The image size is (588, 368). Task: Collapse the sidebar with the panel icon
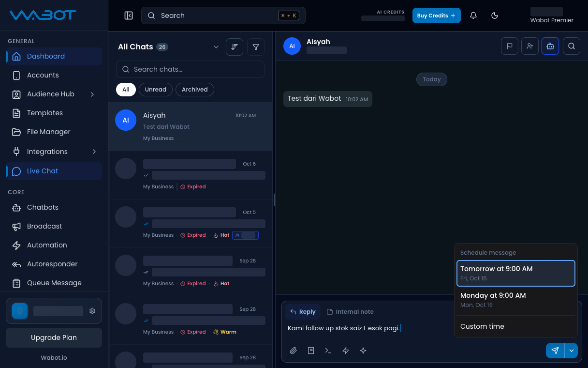coord(129,15)
